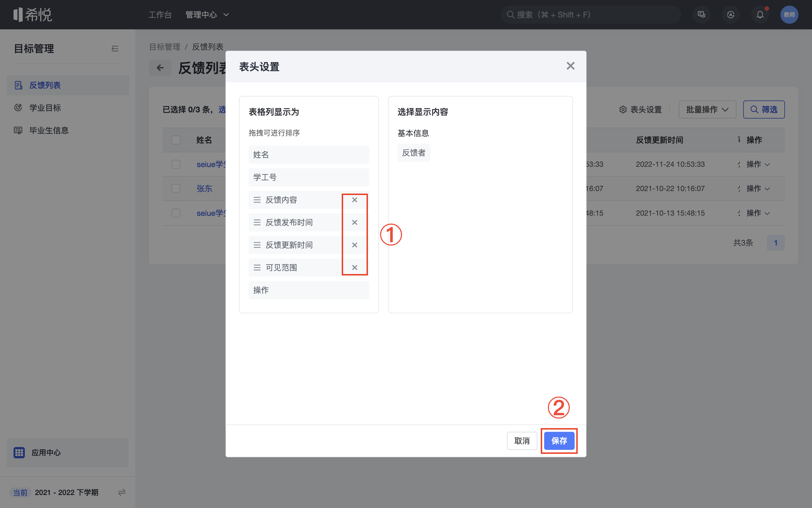Open the messages icon in top bar
This screenshot has width=812, height=508.
pyautogui.click(x=701, y=15)
